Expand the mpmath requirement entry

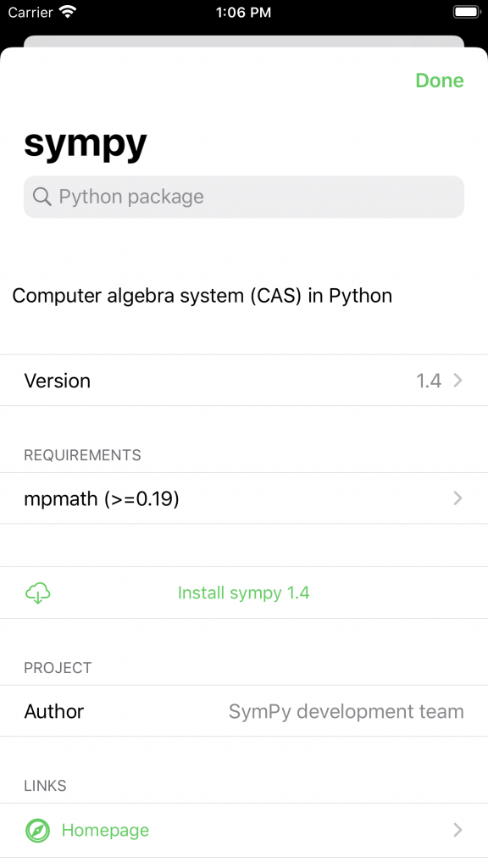pos(457,498)
